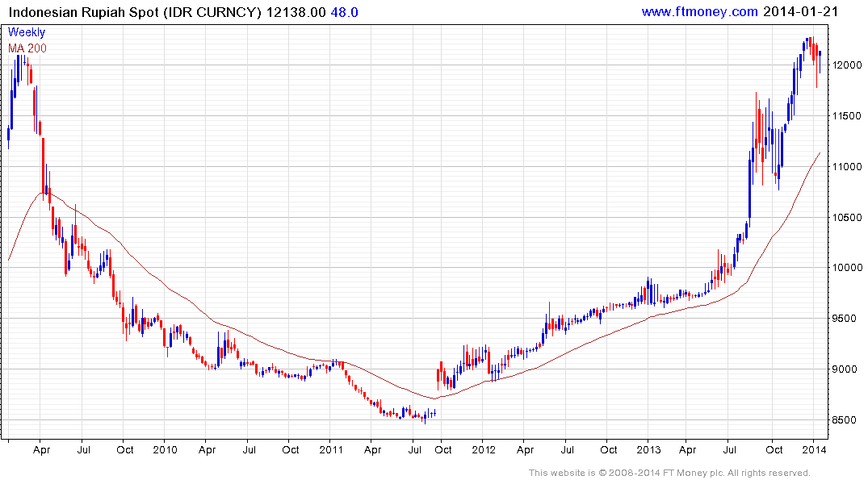Select the 2011 marker on time axis
Image resolution: width=868 pixels, height=484 pixels.
pyautogui.click(x=331, y=450)
